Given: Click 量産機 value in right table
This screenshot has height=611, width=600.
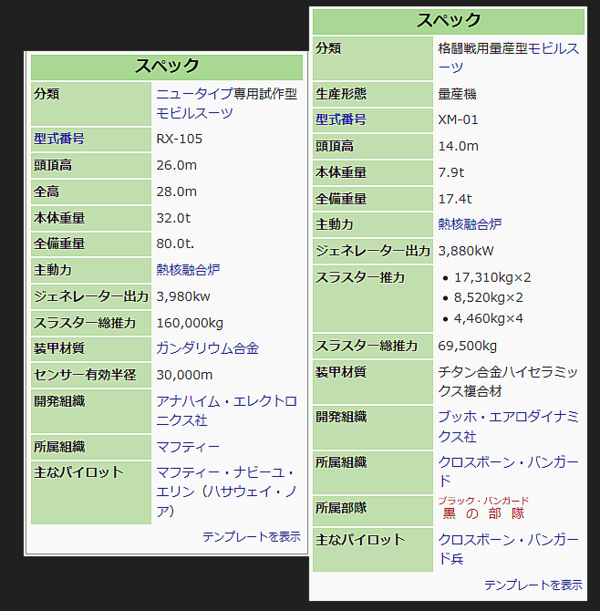Looking at the screenshot, I should [x=457, y=94].
